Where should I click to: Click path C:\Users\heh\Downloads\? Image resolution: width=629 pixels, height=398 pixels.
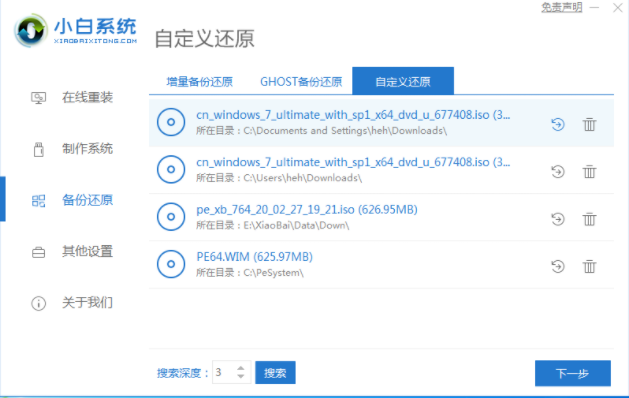pyautogui.click(x=302, y=178)
